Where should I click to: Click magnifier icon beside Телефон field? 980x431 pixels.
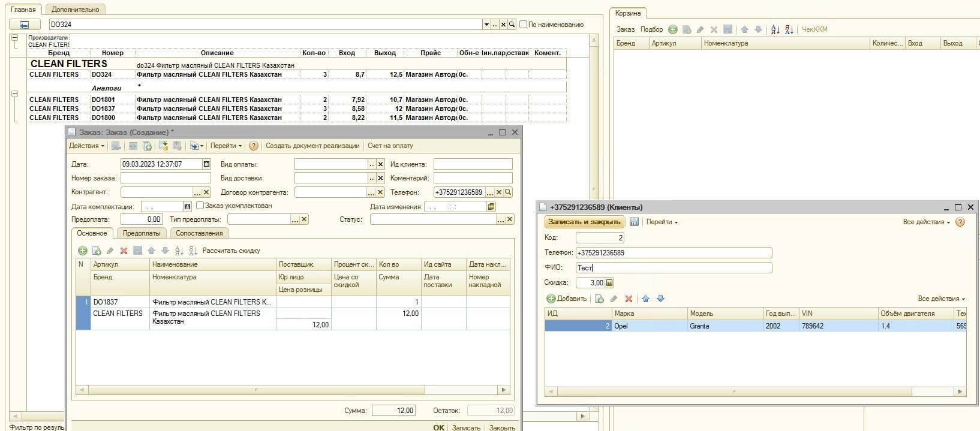click(x=508, y=192)
